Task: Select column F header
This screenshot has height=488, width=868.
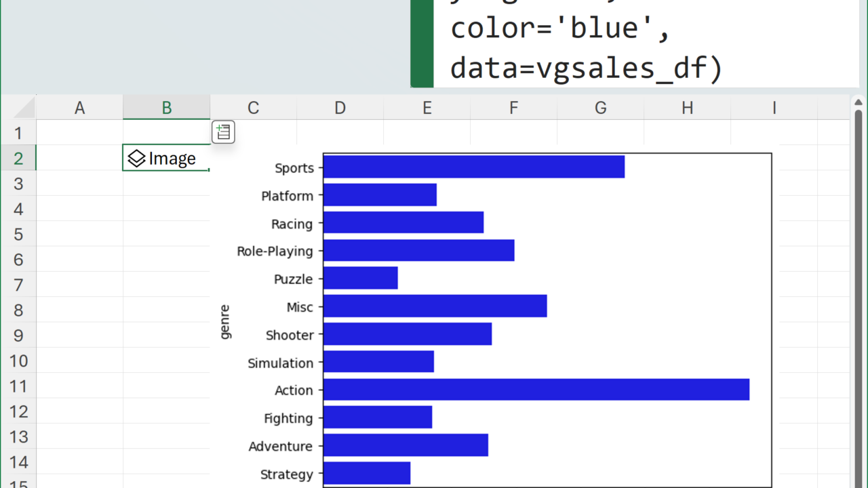Action: [x=513, y=108]
